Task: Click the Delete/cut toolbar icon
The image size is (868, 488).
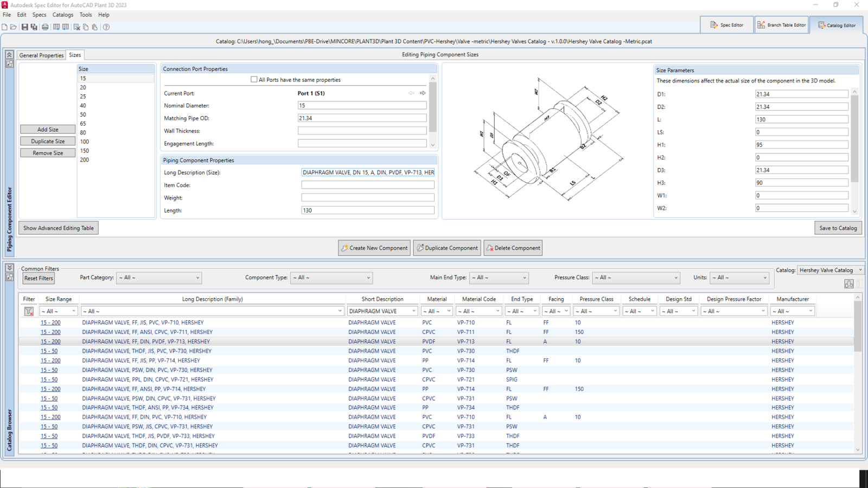Action: [x=76, y=27]
